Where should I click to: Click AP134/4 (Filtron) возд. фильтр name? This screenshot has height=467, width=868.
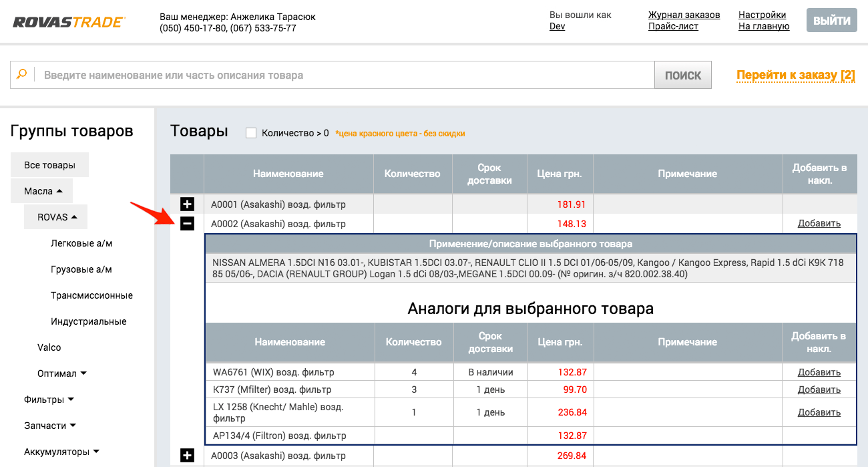click(280, 436)
